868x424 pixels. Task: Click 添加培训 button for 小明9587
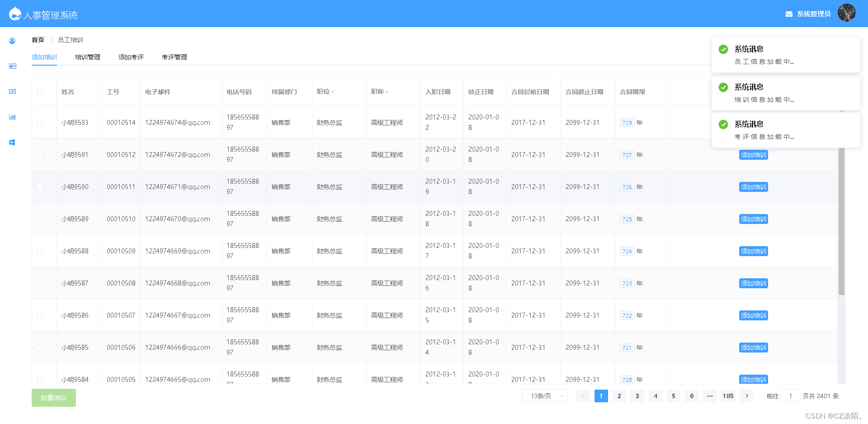click(x=754, y=283)
